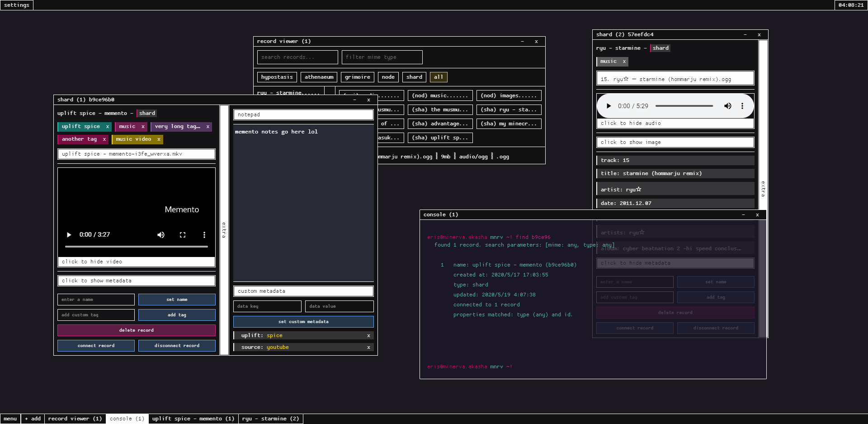Minimize the record viewer window
The height and width of the screenshot is (424, 868).
pos(522,41)
